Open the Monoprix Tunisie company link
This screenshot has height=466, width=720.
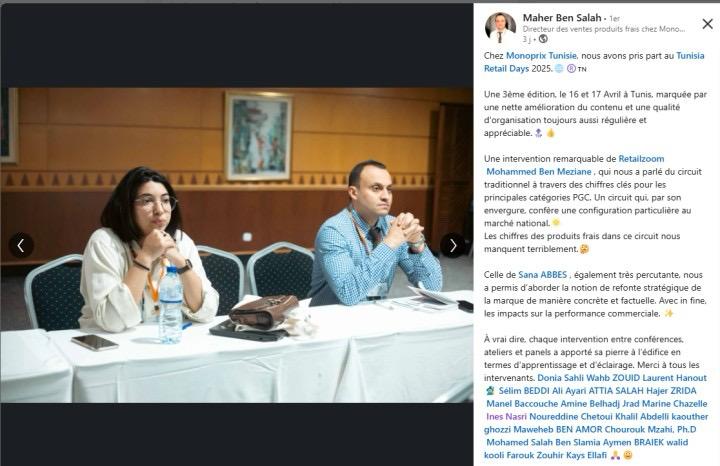(541, 56)
